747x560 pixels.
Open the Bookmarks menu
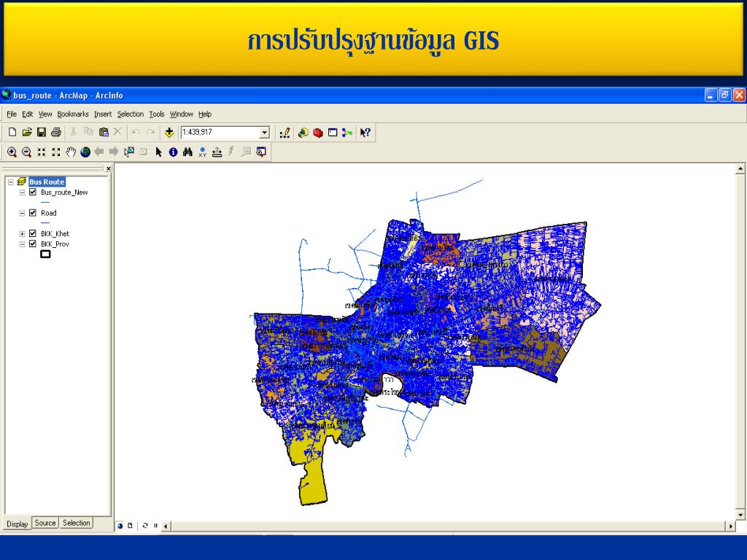coord(73,114)
